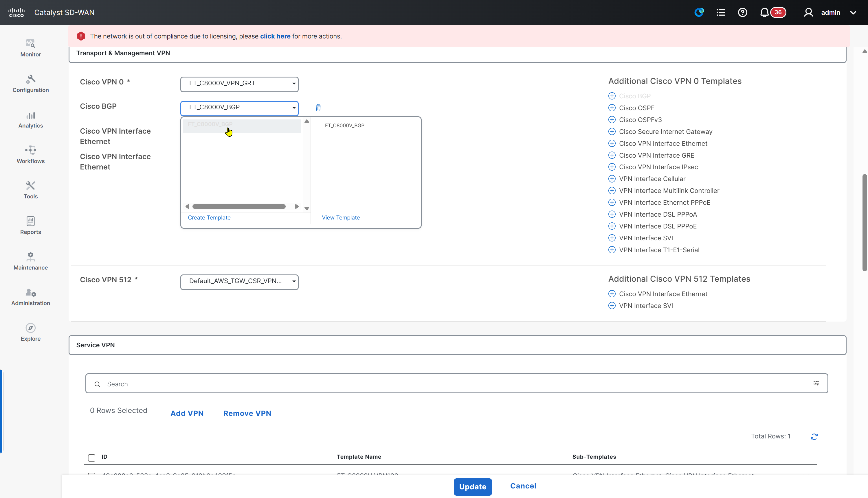Open search filter options icon

pyautogui.click(x=816, y=383)
